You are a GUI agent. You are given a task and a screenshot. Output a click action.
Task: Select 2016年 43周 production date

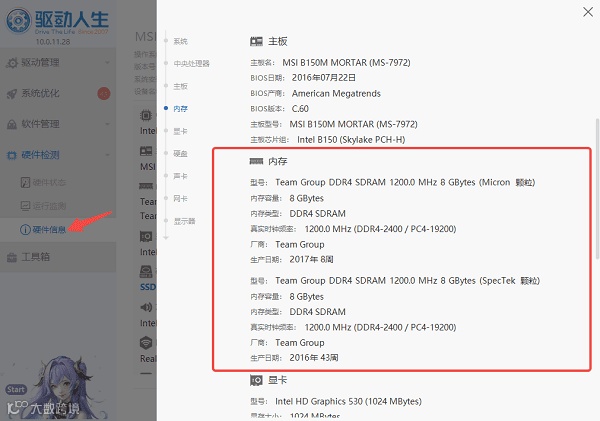pyautogui.click(x=314, y=358)
